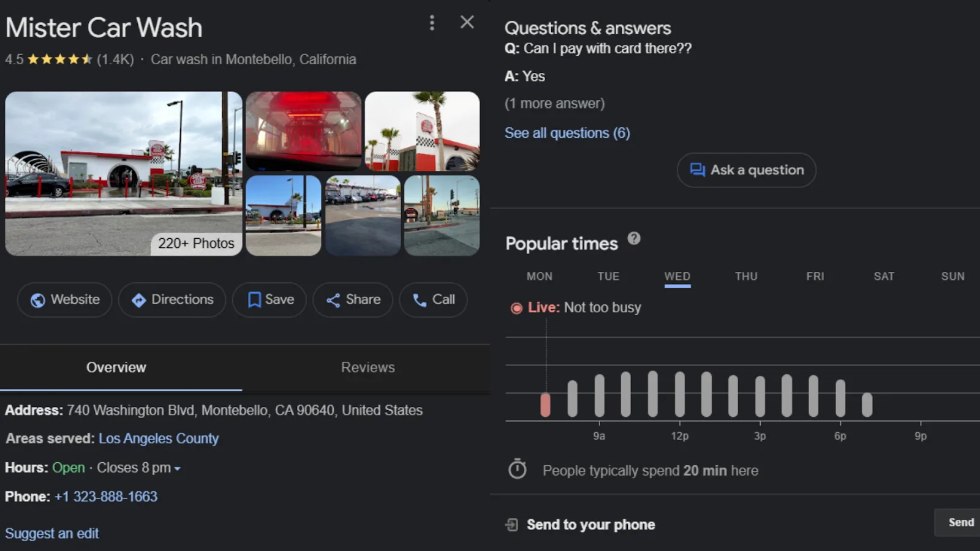Screen dimensions: 980x551
Task: Click the Send to your phone icon
Action: pyautogui.click(x=511, y=525)
